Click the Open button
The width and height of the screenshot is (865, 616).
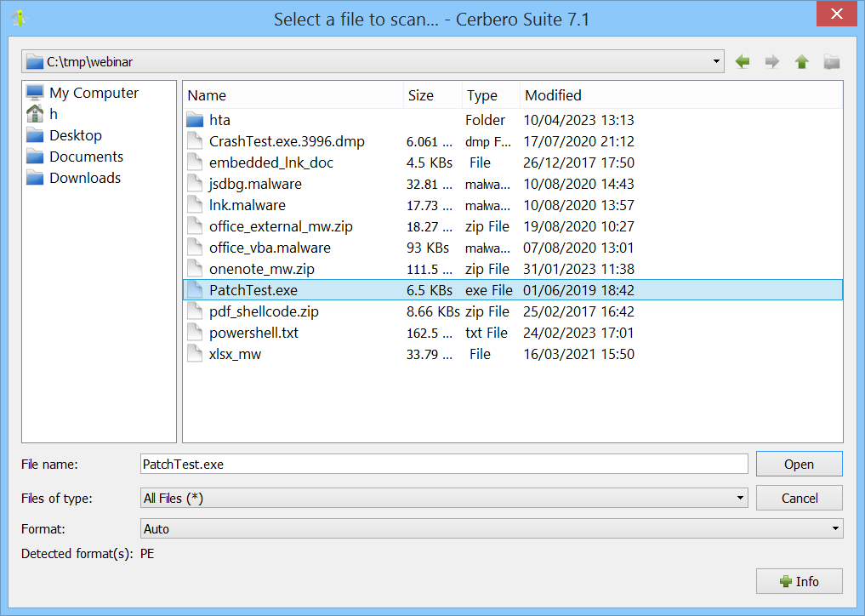(x=799, y=464)
